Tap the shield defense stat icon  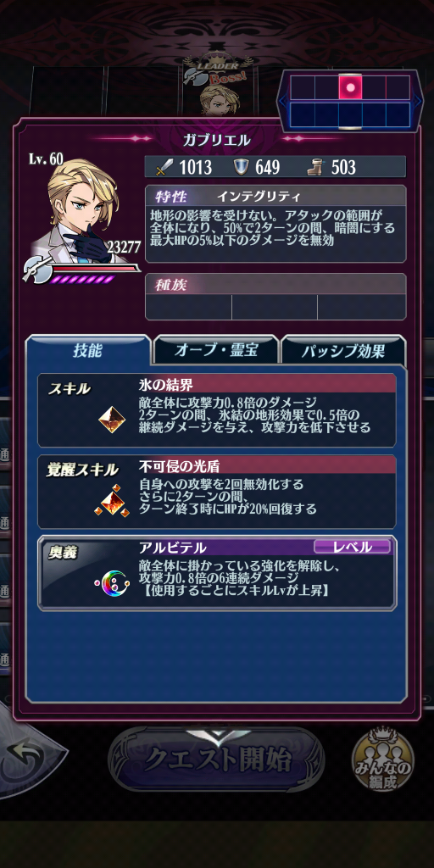(241, 167)
